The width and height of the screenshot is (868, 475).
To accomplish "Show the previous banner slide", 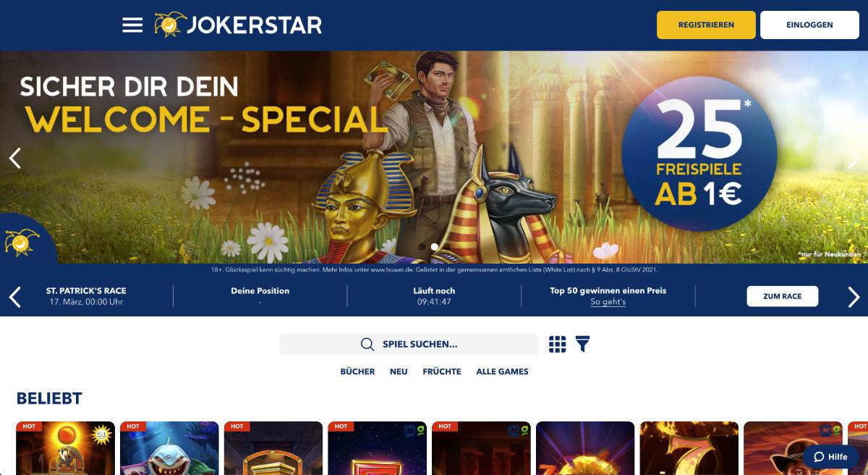I will [x=14, y=158].
